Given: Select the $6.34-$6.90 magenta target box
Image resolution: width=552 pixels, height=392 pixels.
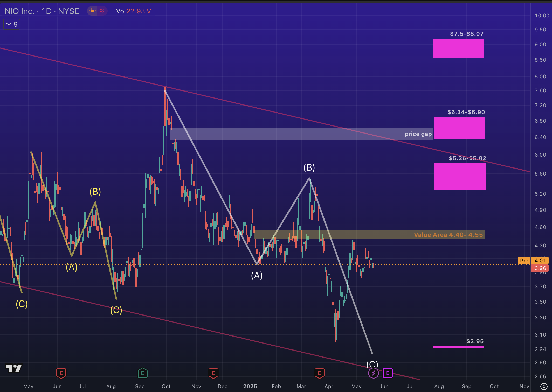Looking at the screenshot, I should [459, 128].
